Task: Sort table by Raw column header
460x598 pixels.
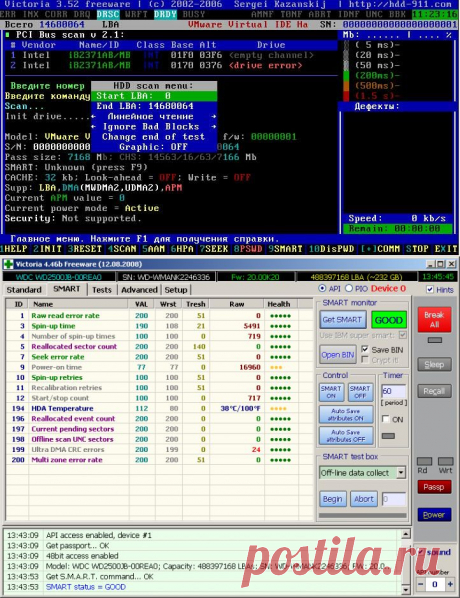Action: coord(236,304)
